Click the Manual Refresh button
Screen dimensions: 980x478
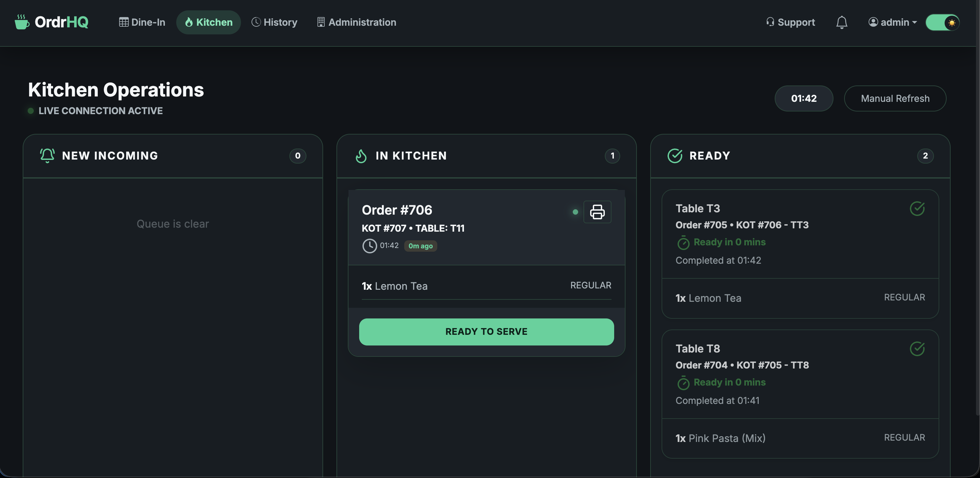tap(895, 98)
